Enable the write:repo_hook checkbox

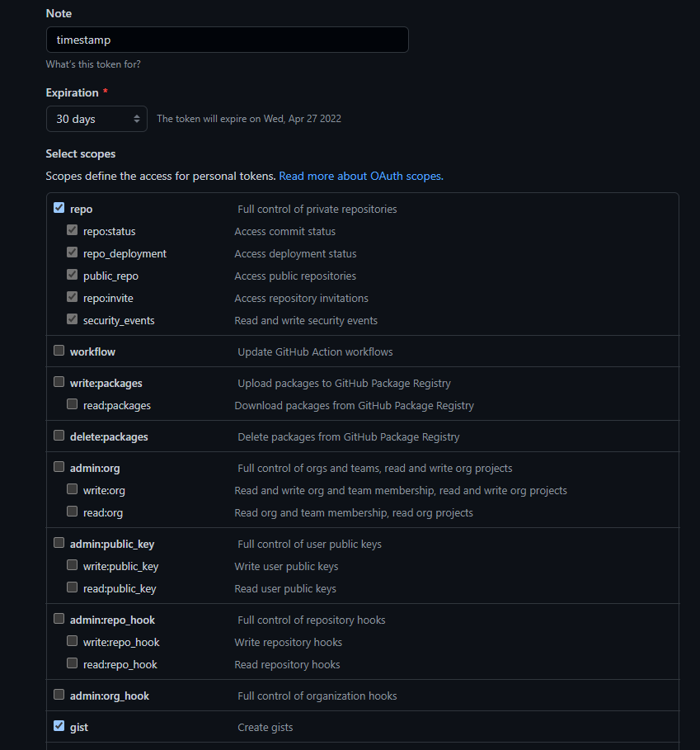tap(72, 640)
